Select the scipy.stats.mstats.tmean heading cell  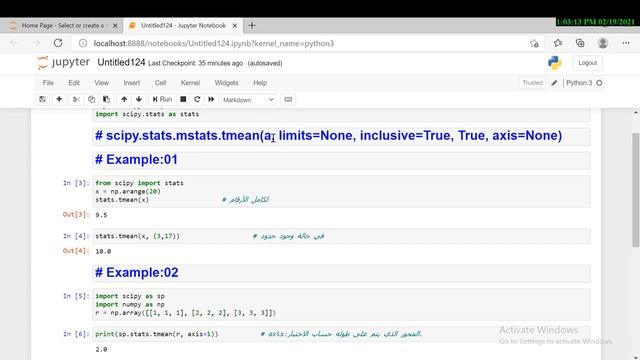(341, 136)
